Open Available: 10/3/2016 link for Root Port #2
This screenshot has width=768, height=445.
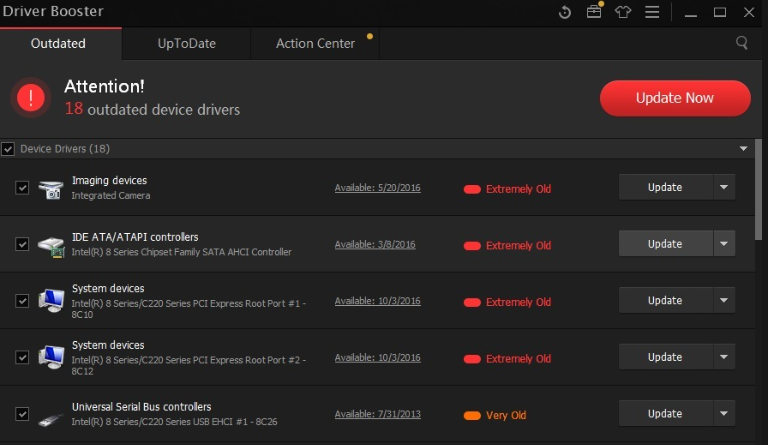pyautogui.click(x=377, y=357)
